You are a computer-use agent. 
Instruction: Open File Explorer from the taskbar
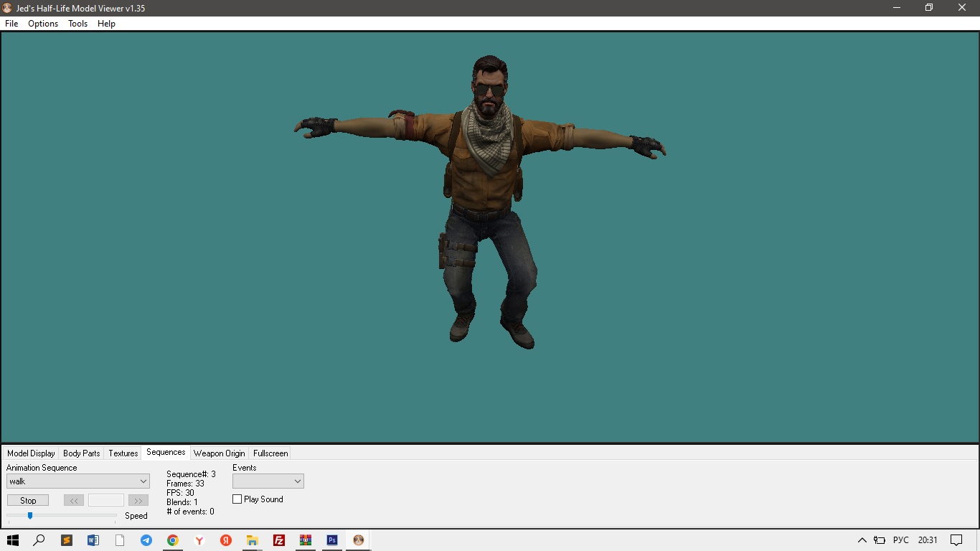pyautogui.click(x=253, y=540)
